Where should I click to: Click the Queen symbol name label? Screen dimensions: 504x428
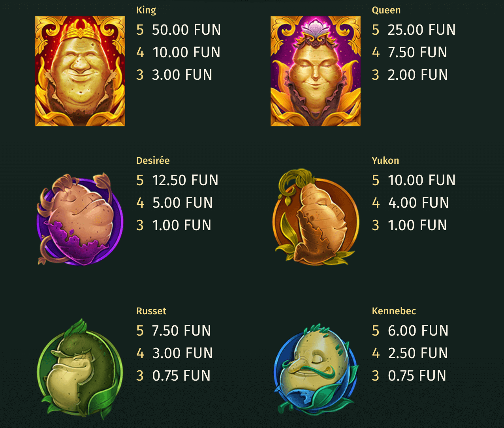tap(386, 10)
